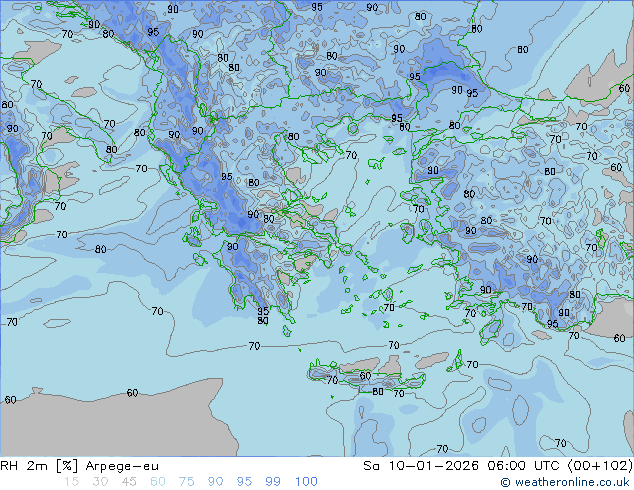Select legend value 75
Image resolution: width=634 pixels, height=490 pixels.
tap(186, 482)
